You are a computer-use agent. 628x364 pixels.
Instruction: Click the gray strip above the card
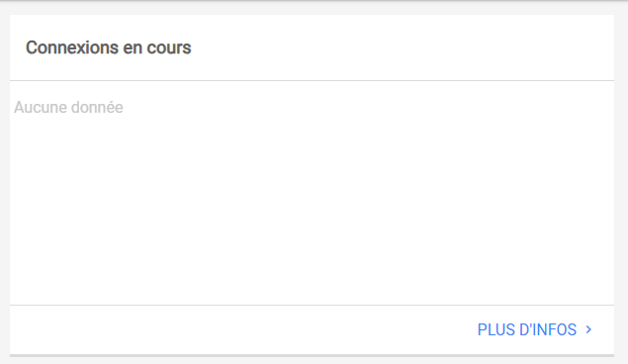[x=312, y=8]
